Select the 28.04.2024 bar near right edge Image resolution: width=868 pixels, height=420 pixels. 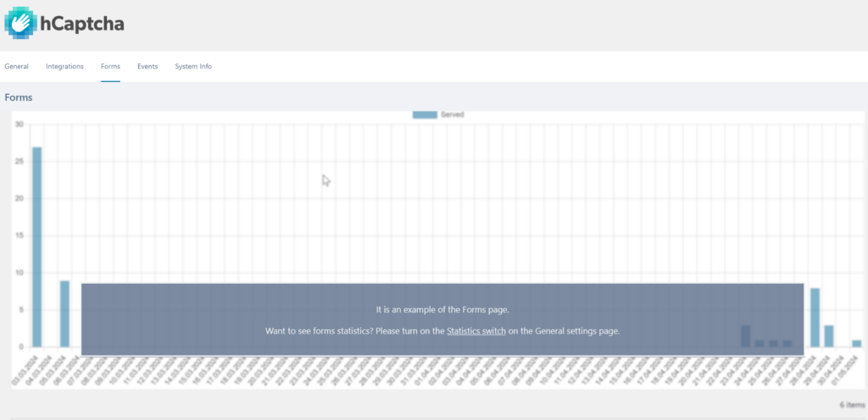pyautogui.click(x=815, y=318)
